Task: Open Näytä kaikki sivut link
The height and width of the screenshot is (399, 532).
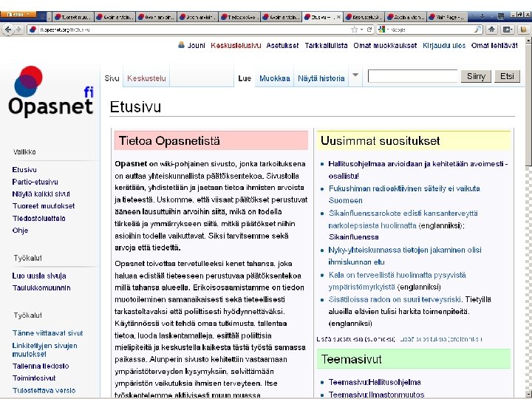Action: tap(41, 194)
